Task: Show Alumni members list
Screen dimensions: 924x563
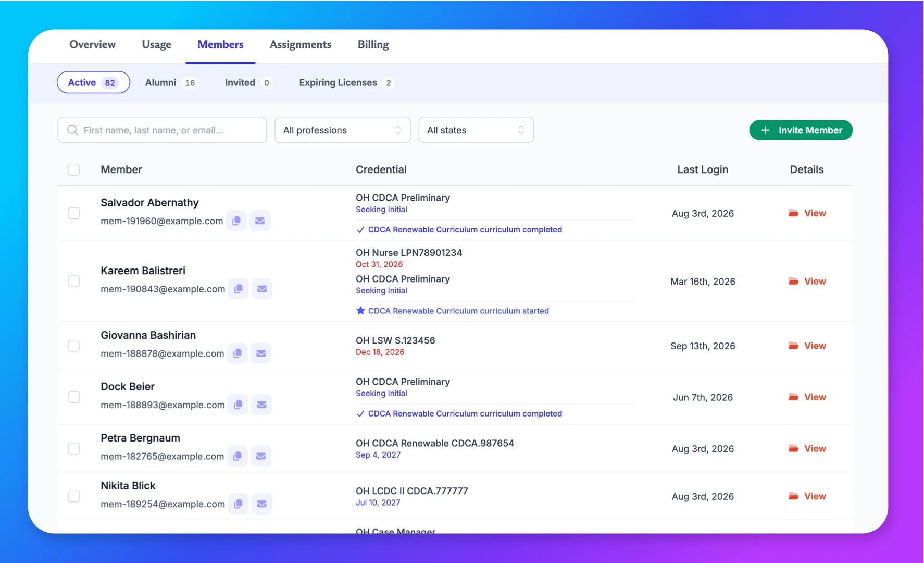Action: [x=171, y=82]
